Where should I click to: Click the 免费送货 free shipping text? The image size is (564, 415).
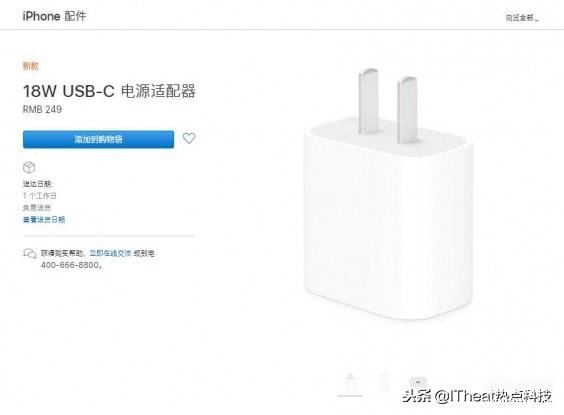pyautogui.click(x=37, y=208)
